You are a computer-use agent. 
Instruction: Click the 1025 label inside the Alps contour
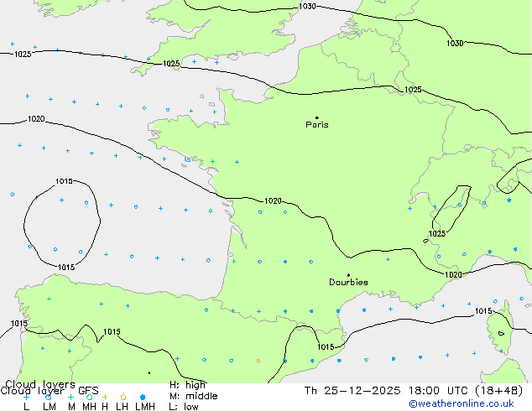point(437,234)
